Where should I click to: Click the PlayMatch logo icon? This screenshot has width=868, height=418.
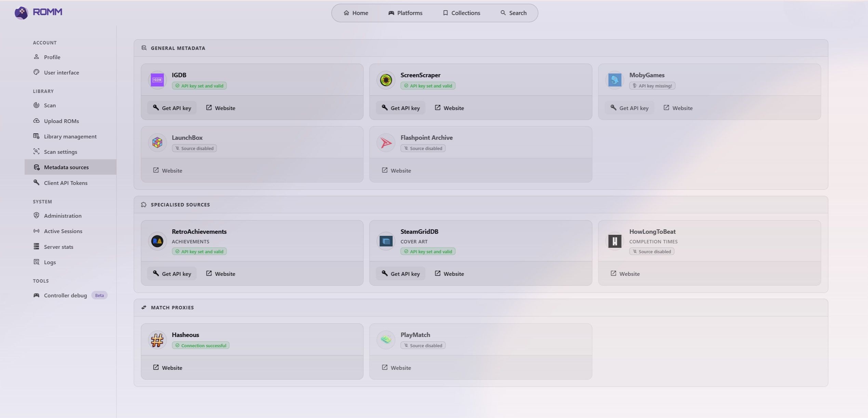(386, 340)
